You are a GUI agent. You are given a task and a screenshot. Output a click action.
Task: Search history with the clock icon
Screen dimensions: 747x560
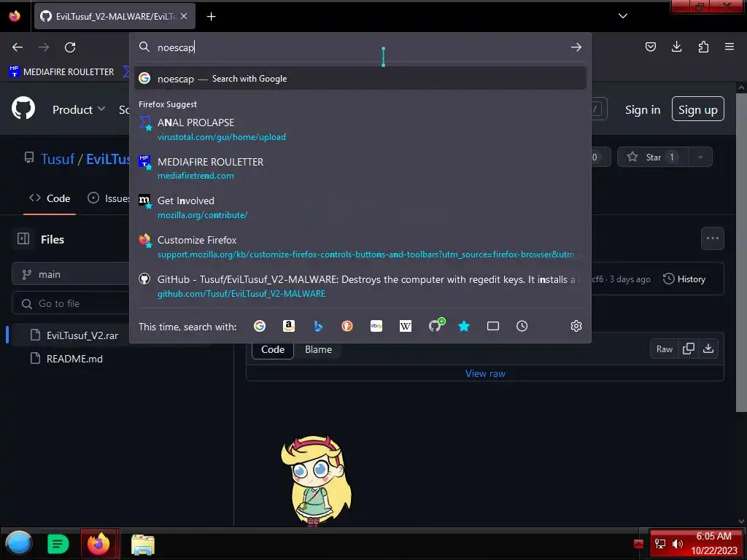tap(522, 326)
